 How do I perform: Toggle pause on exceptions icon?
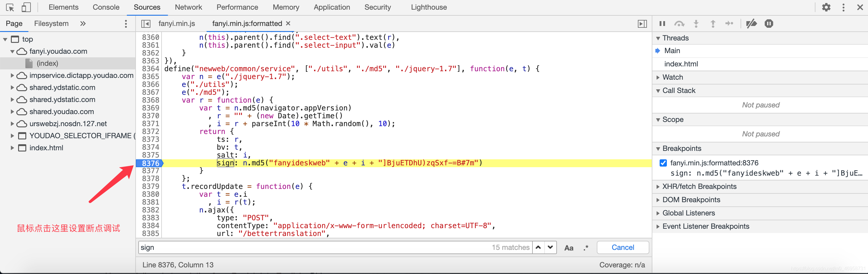tap(769, 24)
